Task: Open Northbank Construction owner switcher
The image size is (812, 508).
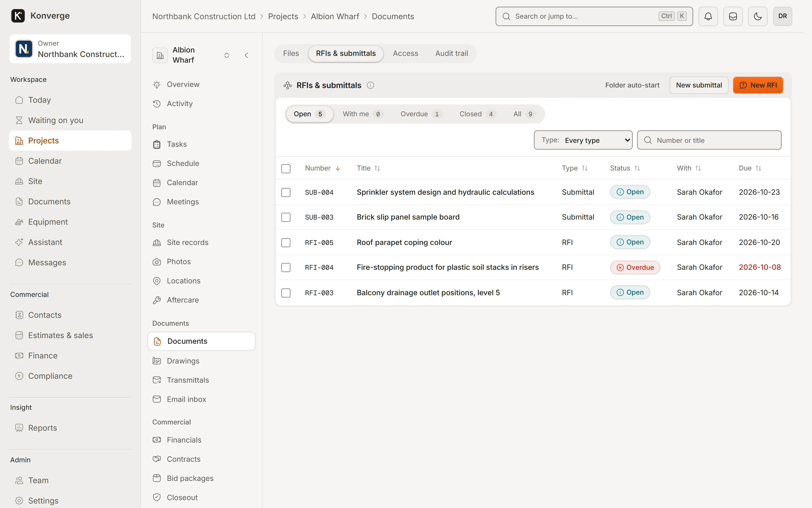Action: [70, 49]
